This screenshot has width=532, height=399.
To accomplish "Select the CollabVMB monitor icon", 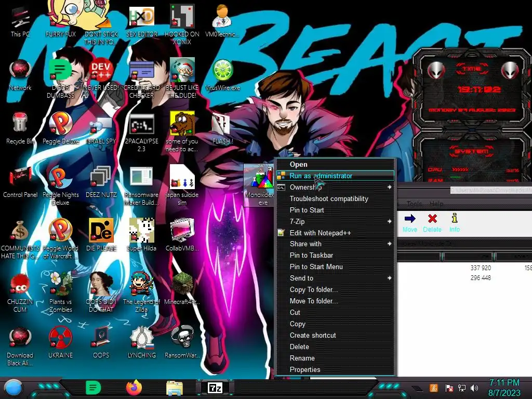I will (182, 235).
